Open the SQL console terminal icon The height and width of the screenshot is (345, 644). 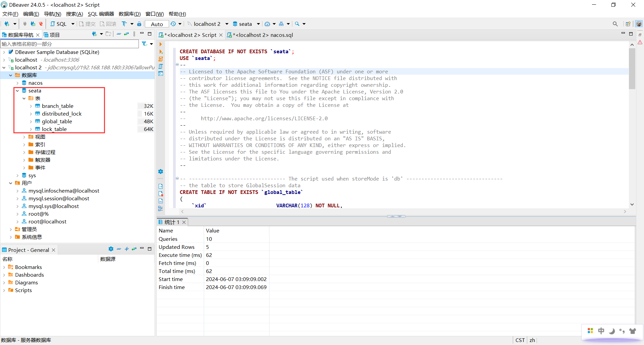[x=161, y=74]
